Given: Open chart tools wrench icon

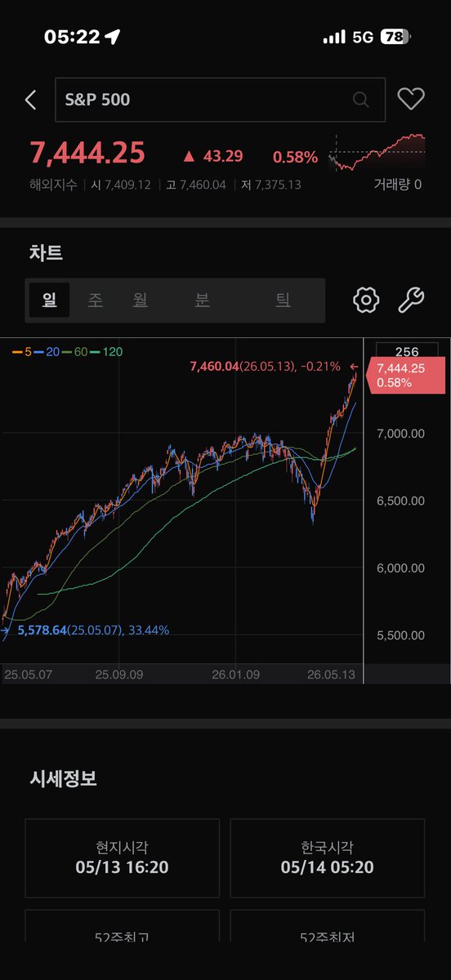Looking at the screenshot, I should [x=411, y=300].
